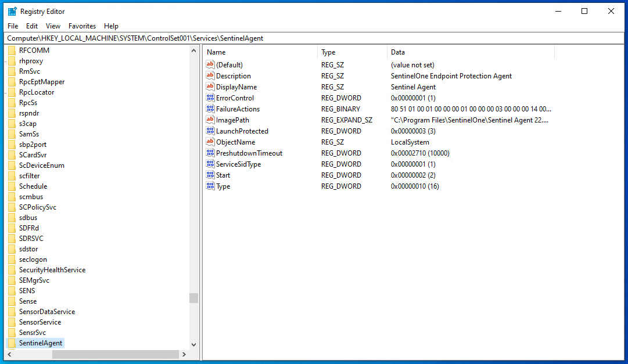Select the SDFRd key
The height and width of the screenshot is (364, 628).
pyautogui.click(x=29, y=228)
